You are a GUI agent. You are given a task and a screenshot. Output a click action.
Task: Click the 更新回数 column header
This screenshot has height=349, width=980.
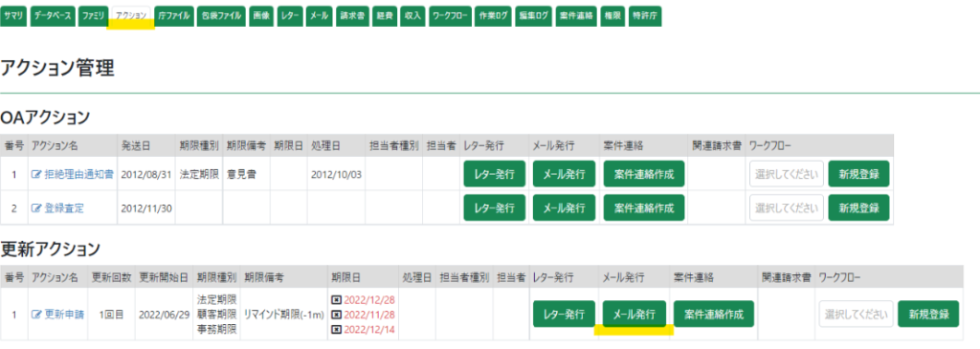point(111,276)
